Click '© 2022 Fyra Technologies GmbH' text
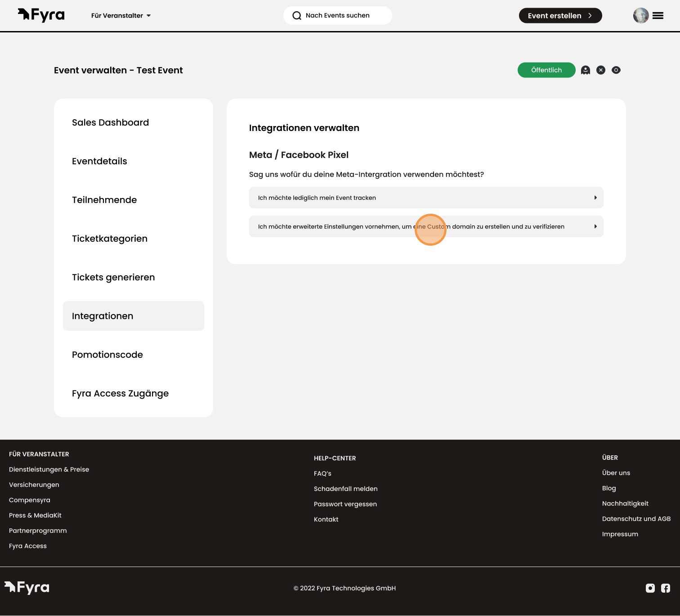This screenshot has height=616, width=680. 344,588
